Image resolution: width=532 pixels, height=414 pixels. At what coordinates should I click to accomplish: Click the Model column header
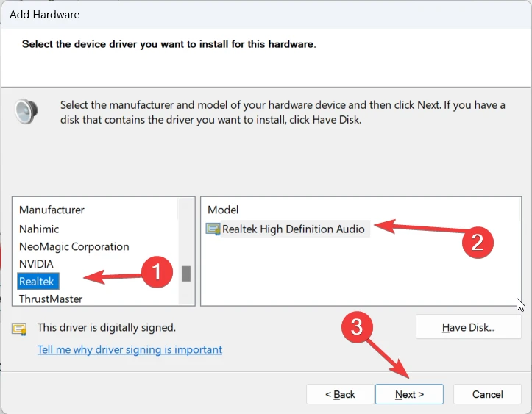[x=223, y=210]
